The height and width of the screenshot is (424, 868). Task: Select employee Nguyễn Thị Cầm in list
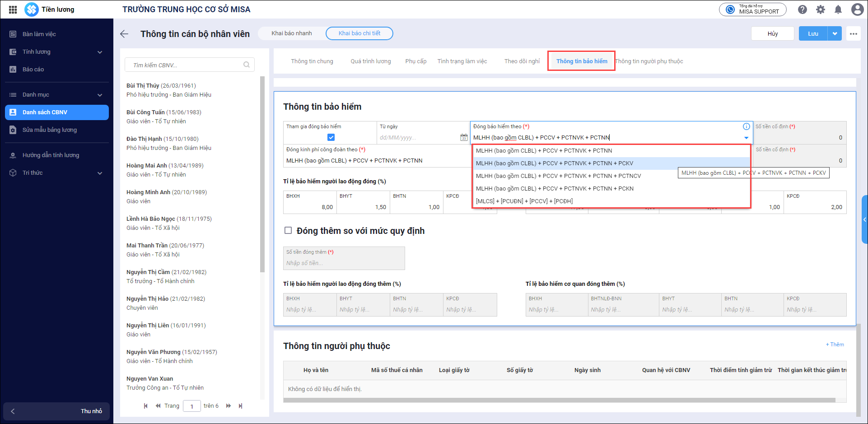pyautogui.click(x=190, y=277)
